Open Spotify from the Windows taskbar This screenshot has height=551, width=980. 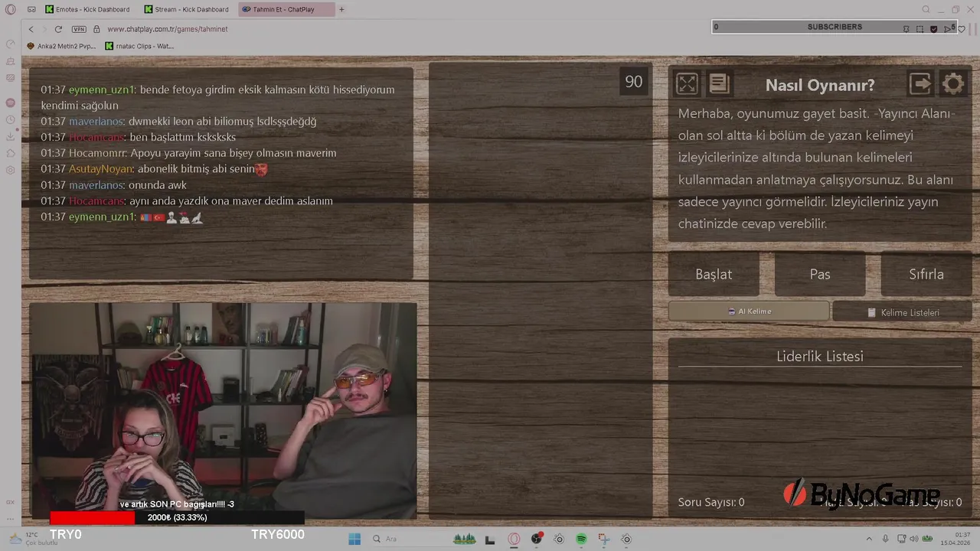(581, 539)
